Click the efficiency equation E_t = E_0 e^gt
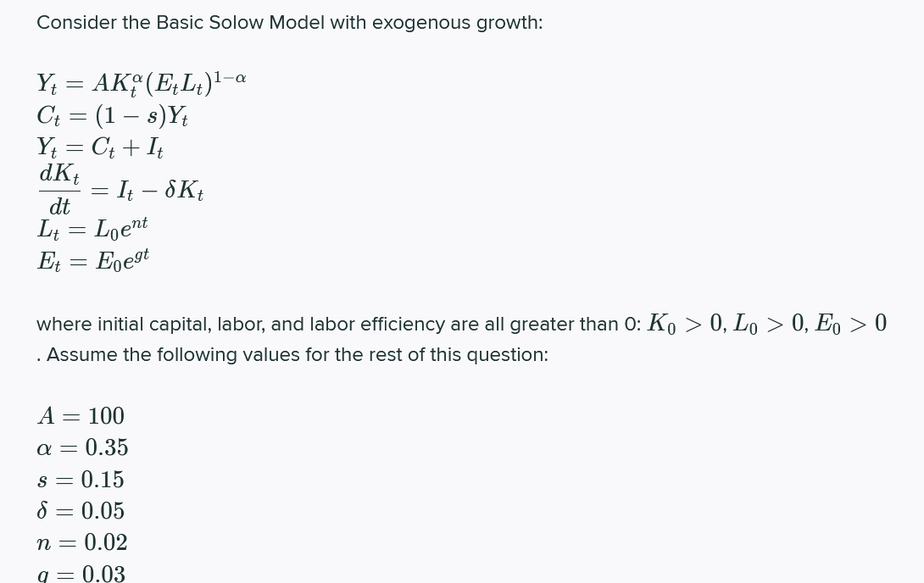 93,259
